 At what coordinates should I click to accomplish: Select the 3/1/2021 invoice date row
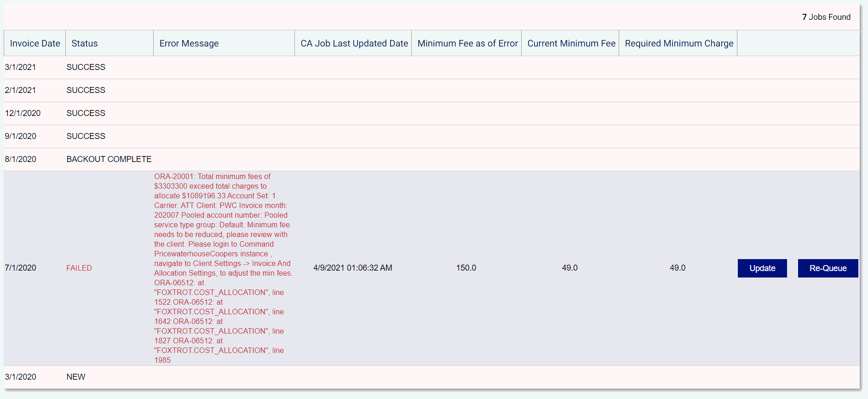coord(20,67)
